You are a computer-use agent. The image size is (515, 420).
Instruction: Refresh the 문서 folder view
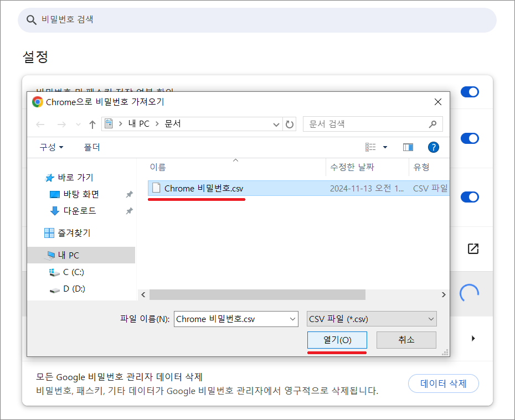click(290, 124)
